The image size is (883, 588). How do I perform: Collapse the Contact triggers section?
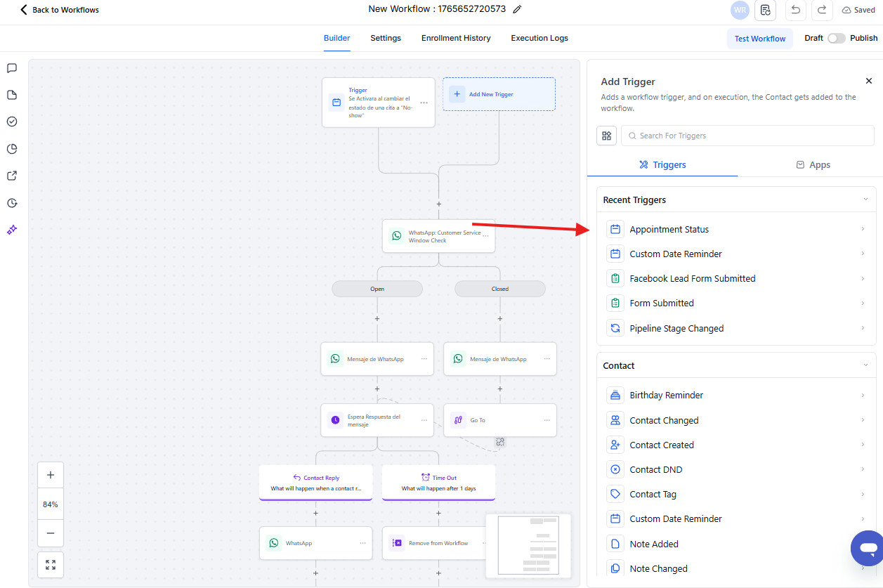click(865, 365)
